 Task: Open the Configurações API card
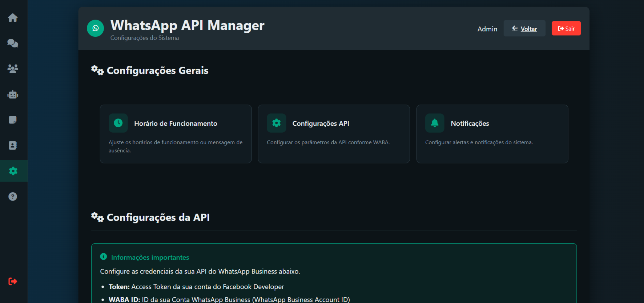click(x=334, y=134)
